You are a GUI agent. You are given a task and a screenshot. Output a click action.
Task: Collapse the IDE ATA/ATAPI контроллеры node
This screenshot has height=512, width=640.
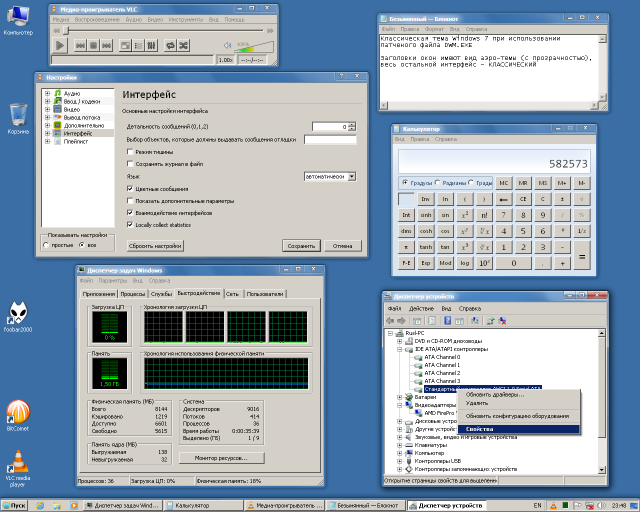pos(399,349)
